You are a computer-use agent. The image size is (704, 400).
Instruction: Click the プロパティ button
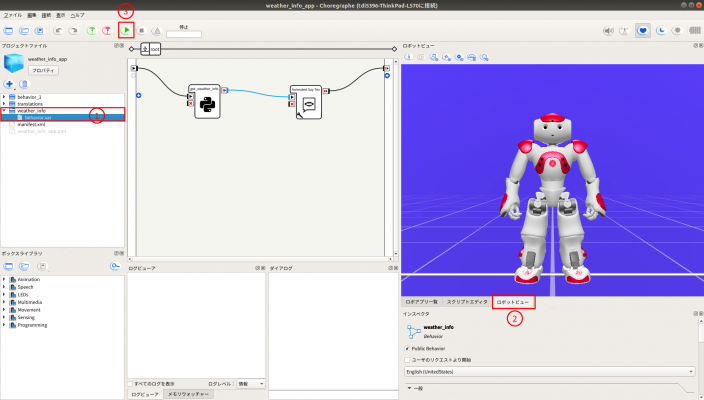[43, 71]
